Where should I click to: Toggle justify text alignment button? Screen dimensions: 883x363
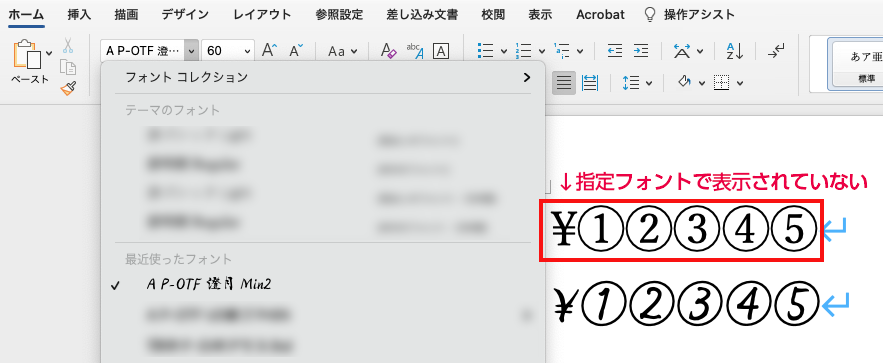[564, 83]
